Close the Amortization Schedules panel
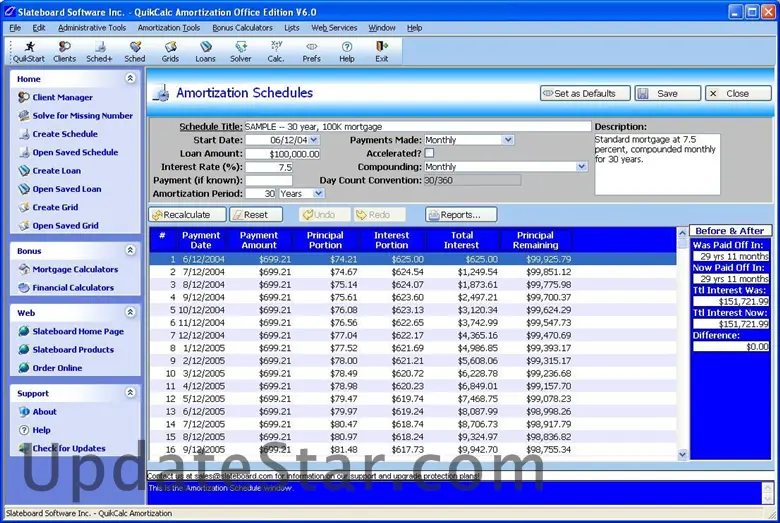Viewport: 780px width, 523px height. coord(738,94)
